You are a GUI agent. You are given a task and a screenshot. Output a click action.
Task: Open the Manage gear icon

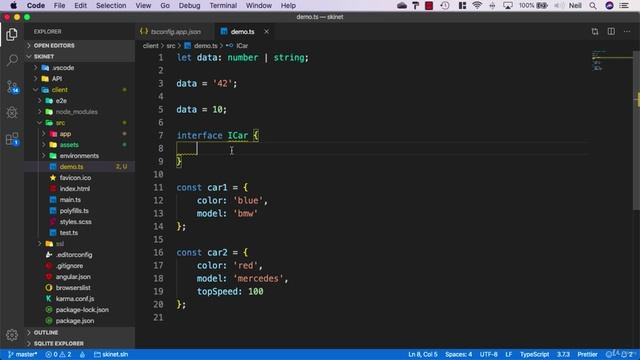pos(12,335)
